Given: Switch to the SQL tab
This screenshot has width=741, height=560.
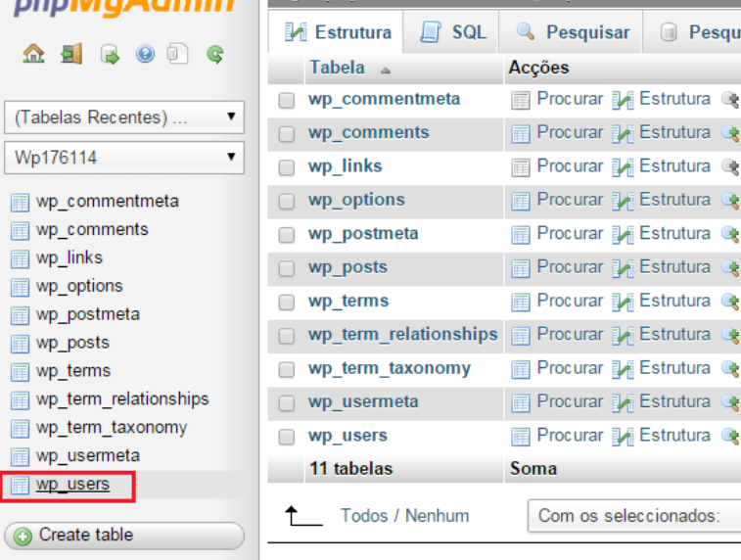Looking at the screenshot, I should coord(453,32).
